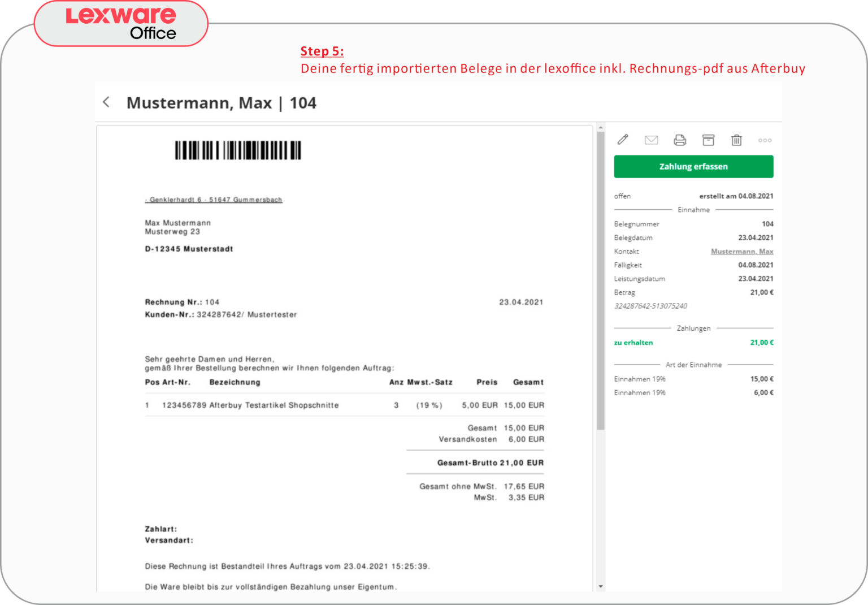
Task: Click the erstellt am 04.08.2021 text
Action: (736, 196)
